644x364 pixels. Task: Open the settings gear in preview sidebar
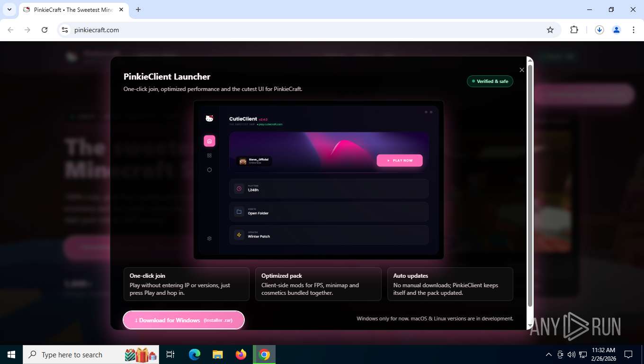point(209,238)
